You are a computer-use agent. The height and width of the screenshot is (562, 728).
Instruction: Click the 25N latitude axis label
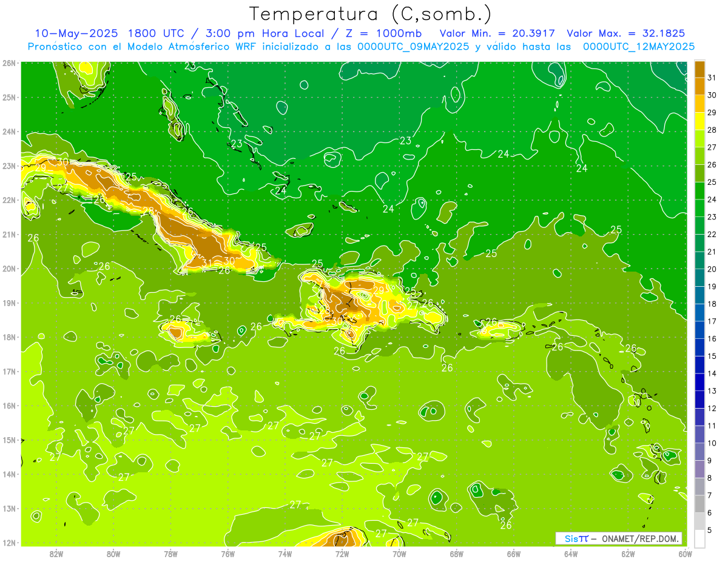tap(8, 97)
